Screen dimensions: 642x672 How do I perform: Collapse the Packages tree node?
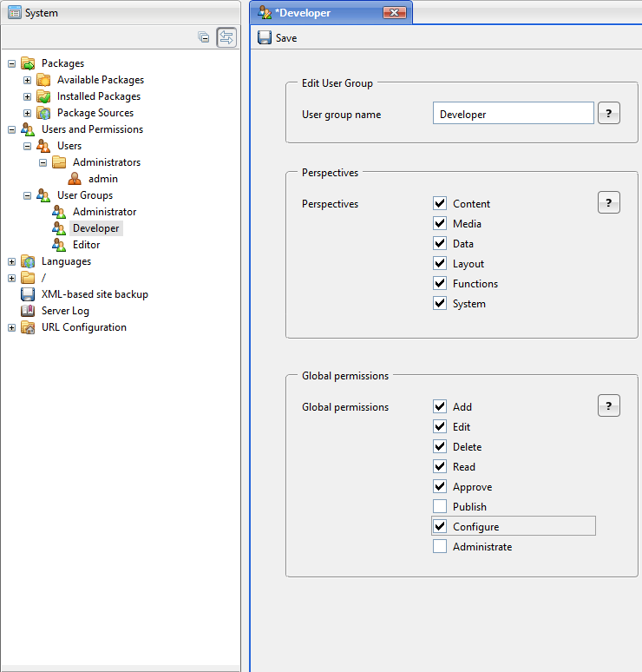pos(11,64)
